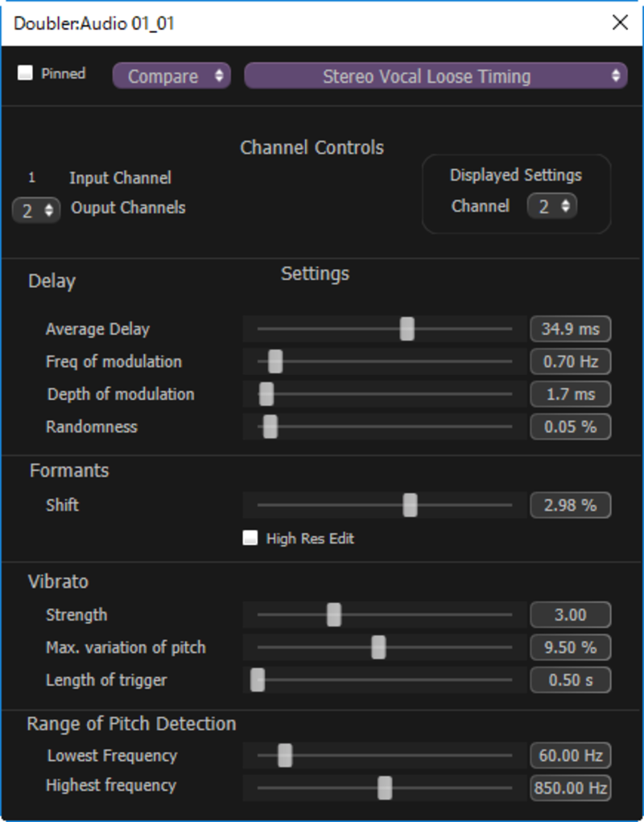Open the Displayed Settings Channel selector
The height and width of the screenshot is (822, 644).
pos(551,206)
